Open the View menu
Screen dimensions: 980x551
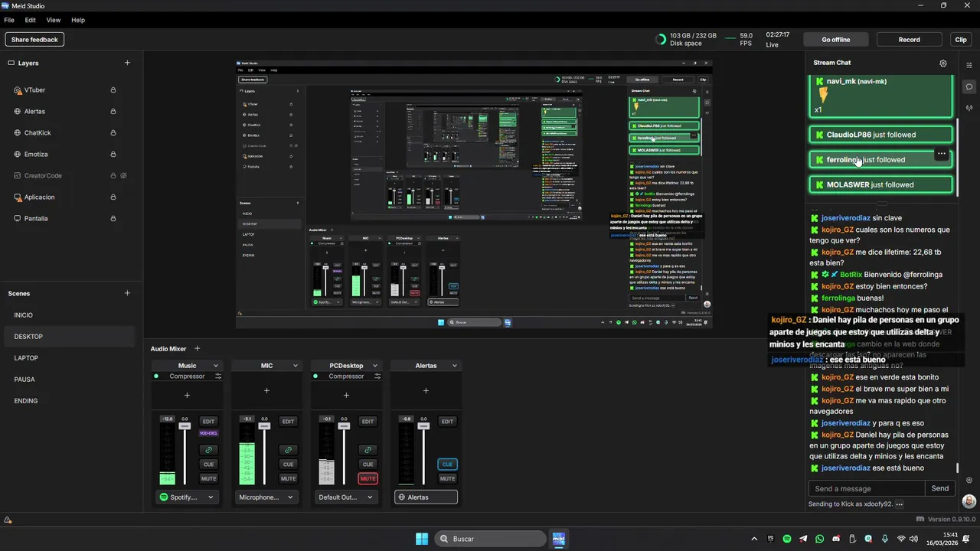coord(54,20)
